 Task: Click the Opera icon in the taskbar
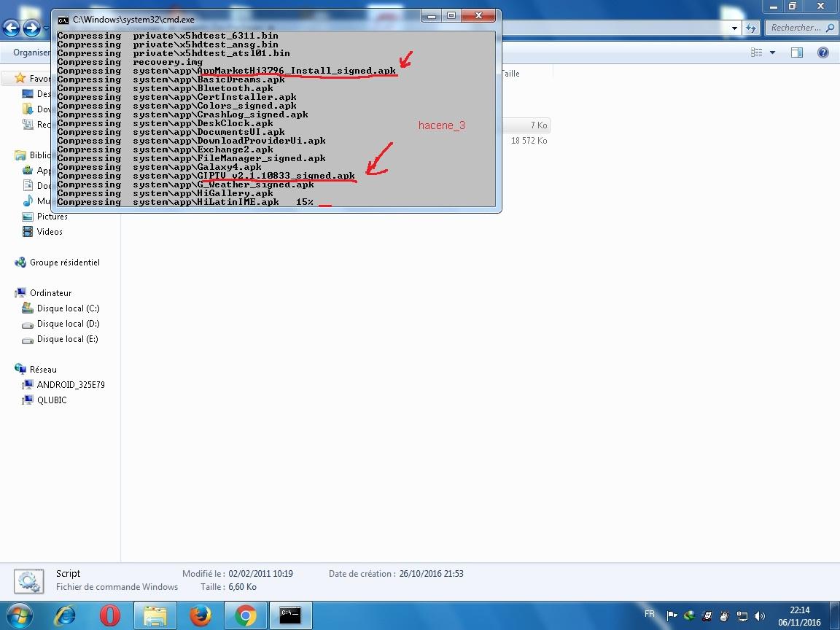pos(110,616)
